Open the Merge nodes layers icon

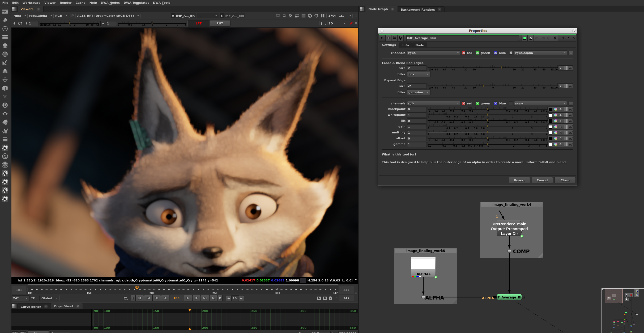pos(5,71)
